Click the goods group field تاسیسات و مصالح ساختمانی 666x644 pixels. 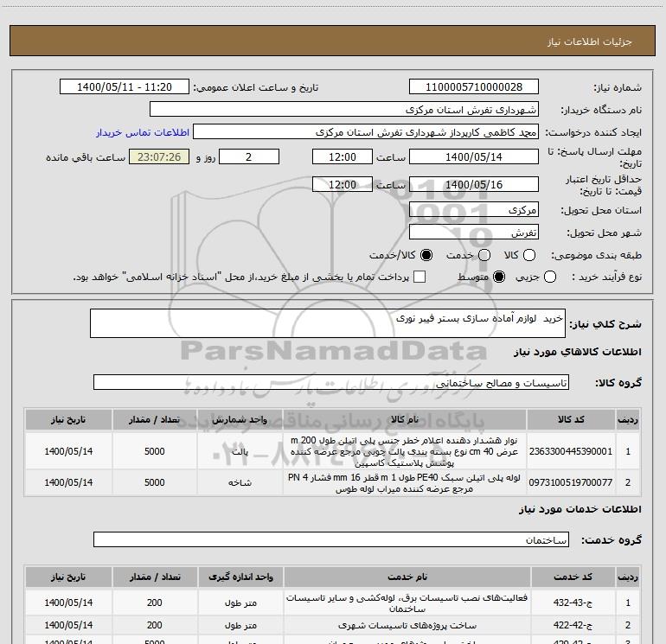331,382
